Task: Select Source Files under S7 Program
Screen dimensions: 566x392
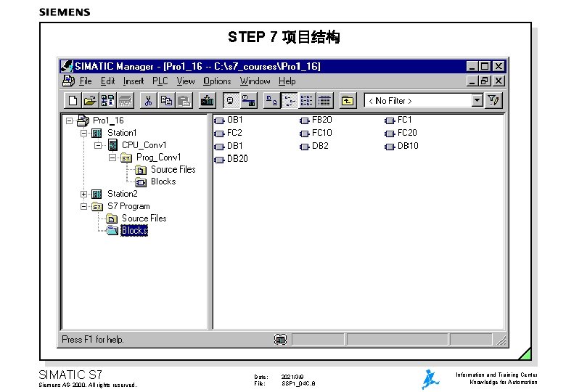Action: [x=144, y=219]
